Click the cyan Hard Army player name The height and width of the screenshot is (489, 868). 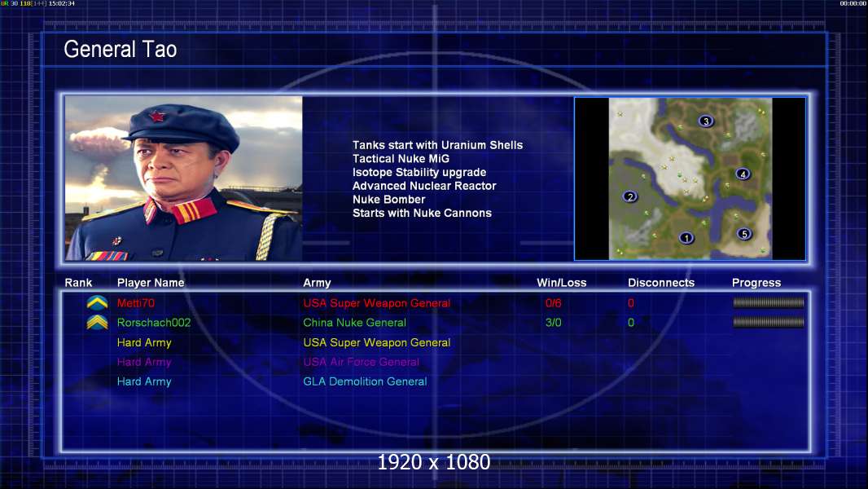pyautogui.click(x=144, y=381)
